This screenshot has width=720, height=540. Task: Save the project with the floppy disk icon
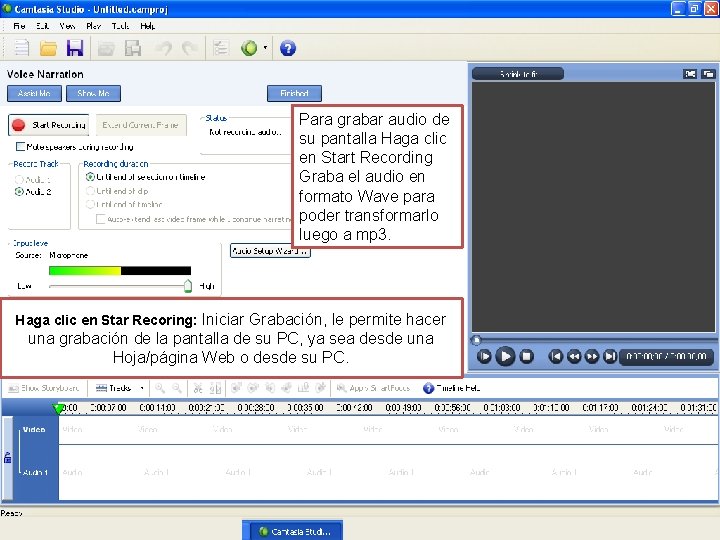[x=75, y=48]
